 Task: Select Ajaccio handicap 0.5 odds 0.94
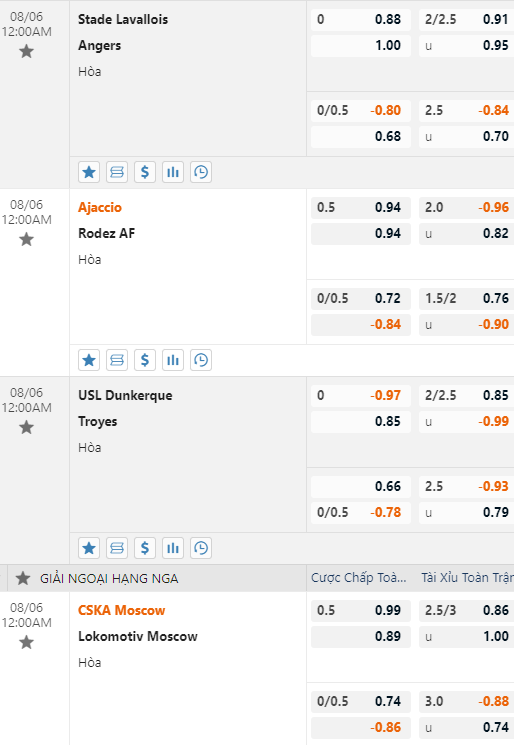click(361, 207)
